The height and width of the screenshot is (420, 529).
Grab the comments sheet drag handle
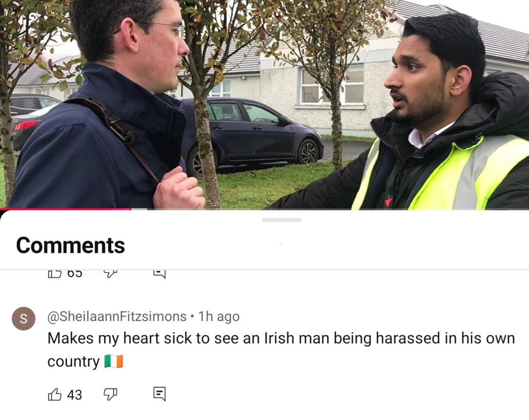click(x=282, y=220)
